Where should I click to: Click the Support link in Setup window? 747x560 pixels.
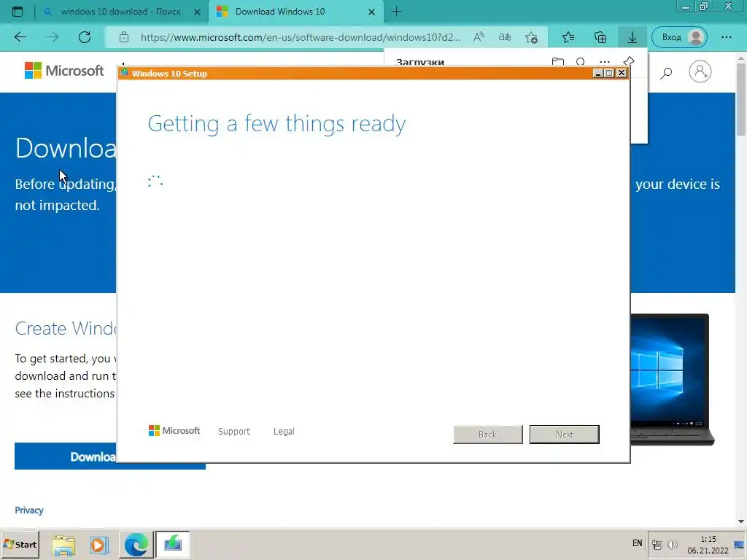pos(234,432)
